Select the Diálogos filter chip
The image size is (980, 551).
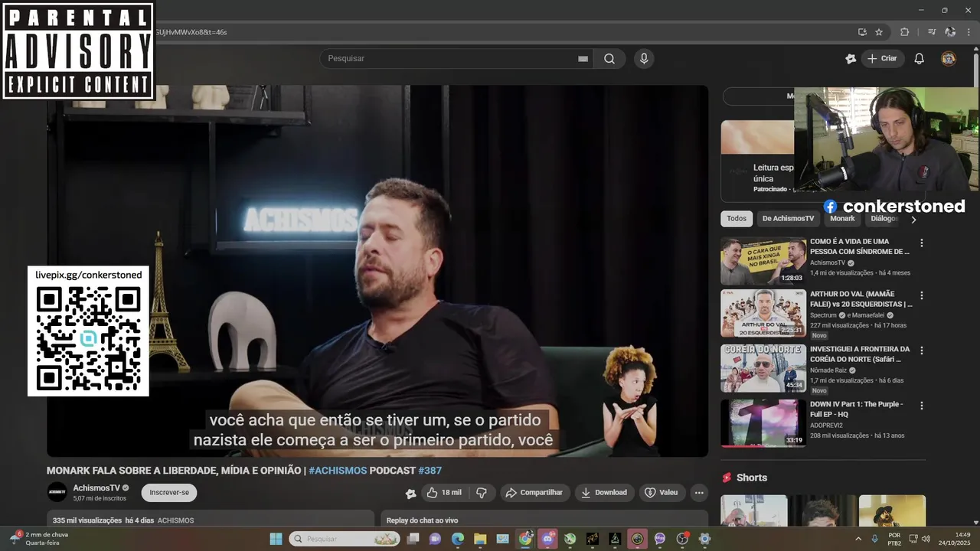click(x=883, y=219)
